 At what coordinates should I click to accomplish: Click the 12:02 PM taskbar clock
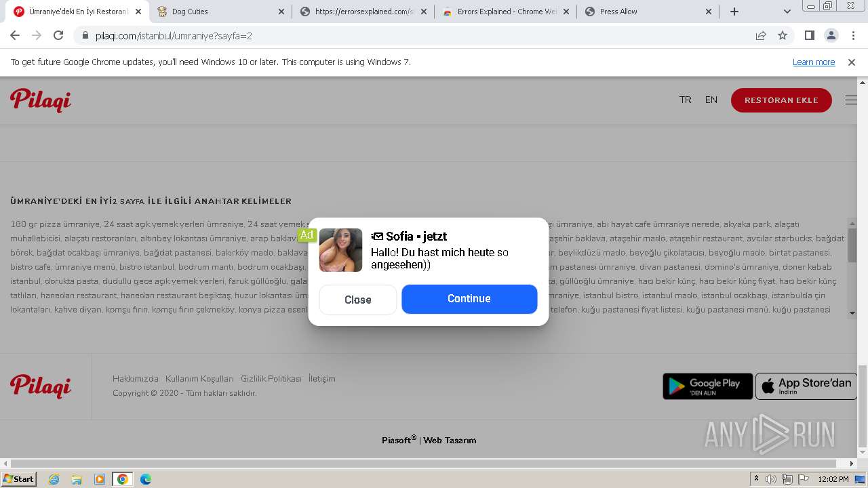[x=833, y=479]
